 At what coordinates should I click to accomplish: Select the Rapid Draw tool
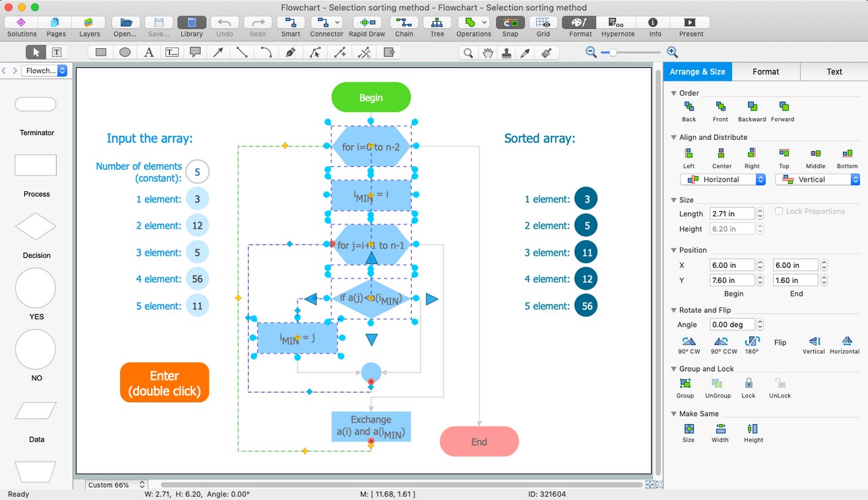click(x=367, y=23)
